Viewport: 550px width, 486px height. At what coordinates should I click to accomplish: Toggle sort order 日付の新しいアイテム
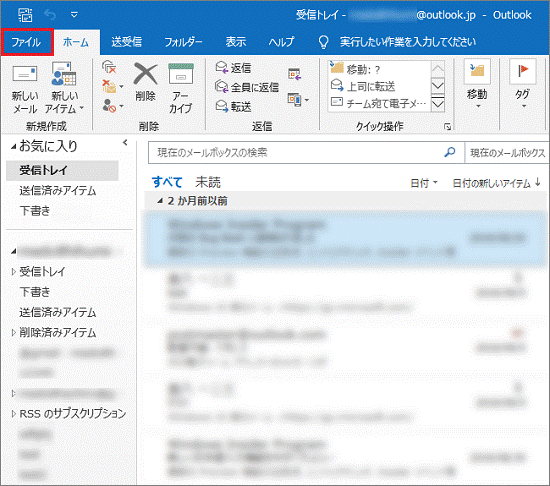point(496,183)
